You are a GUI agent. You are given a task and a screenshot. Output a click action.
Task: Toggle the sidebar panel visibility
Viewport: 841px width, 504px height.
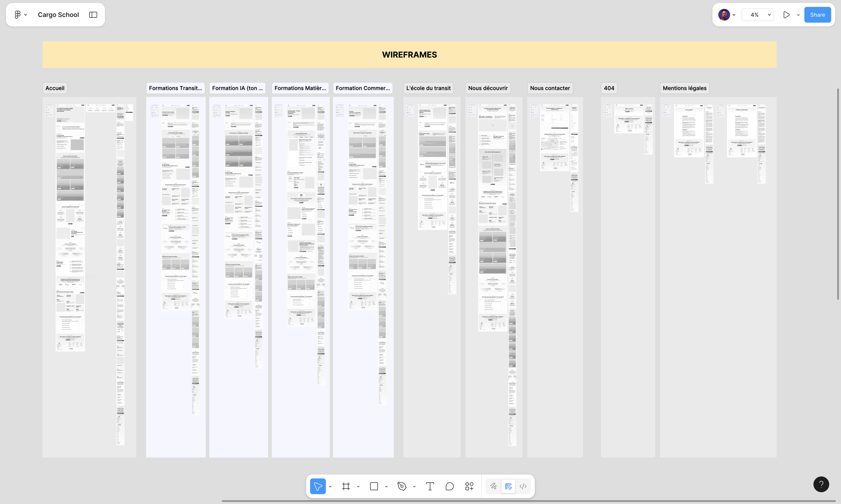click(x=93, y=15)
